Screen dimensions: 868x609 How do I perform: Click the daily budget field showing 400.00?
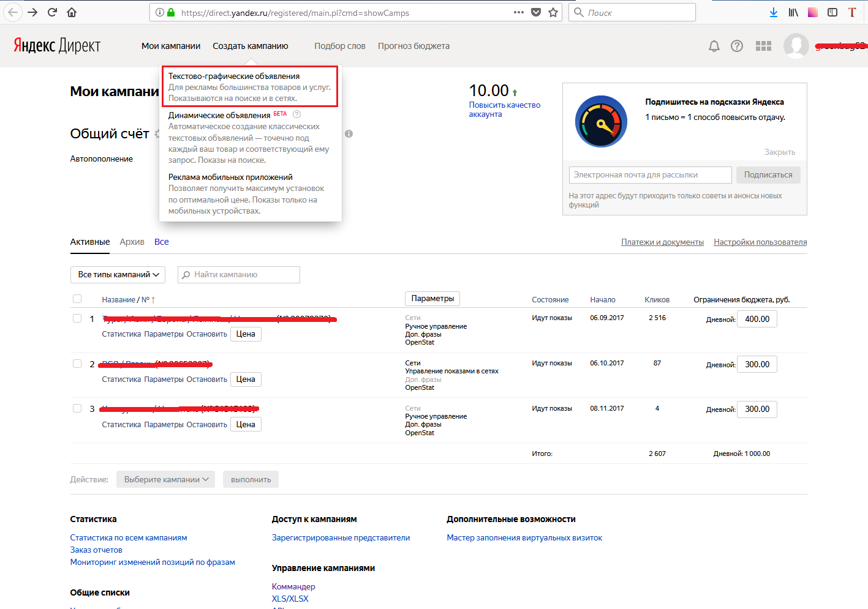click(x=757, y=319)
